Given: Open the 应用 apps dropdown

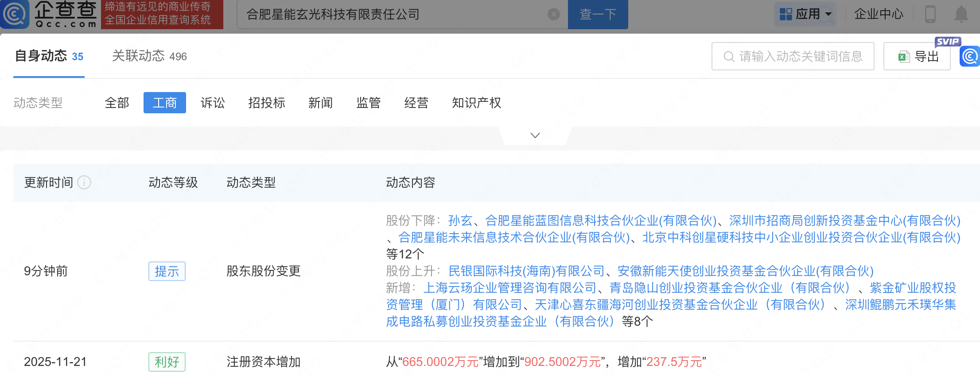Looking at the screenshot, I should point(805,14).
